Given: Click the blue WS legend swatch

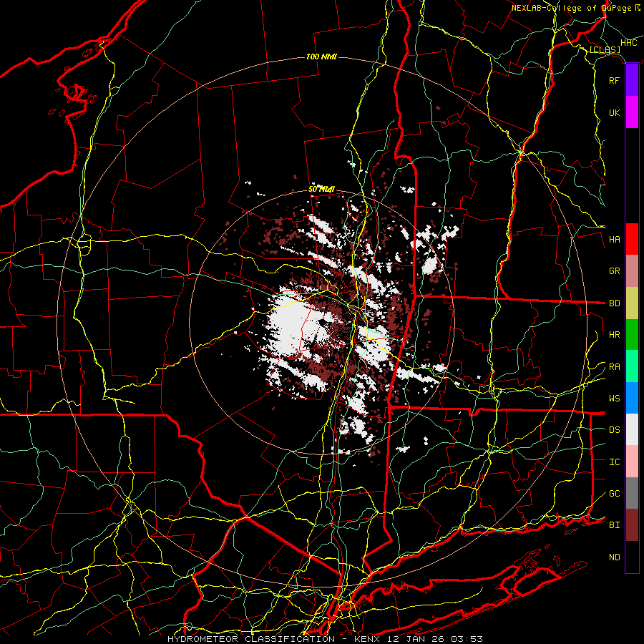Looking at the screenshot, I should click(632, 398).
